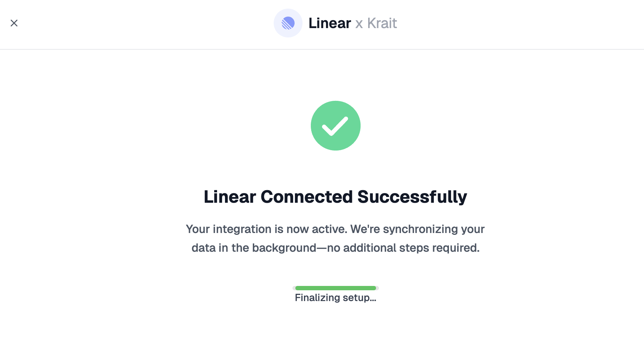644x345 pixels.
Task: Click the circular Linear brand mark in header
Action: (x=288, y=23)
